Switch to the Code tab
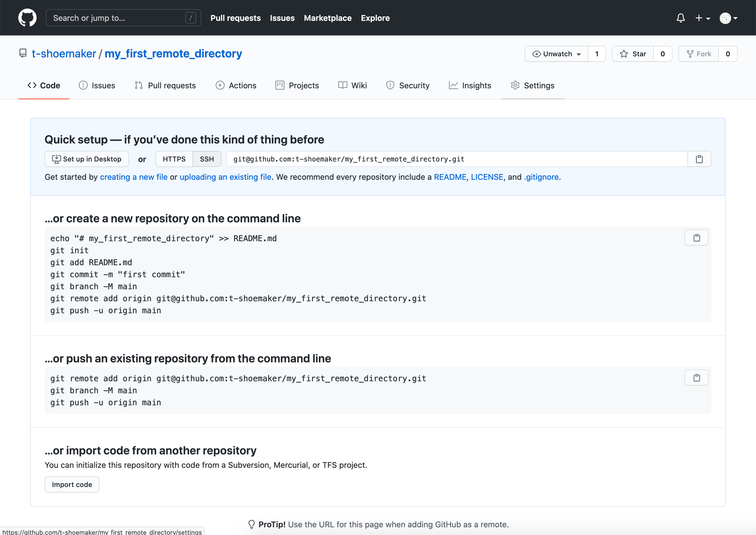 point(44,86)
